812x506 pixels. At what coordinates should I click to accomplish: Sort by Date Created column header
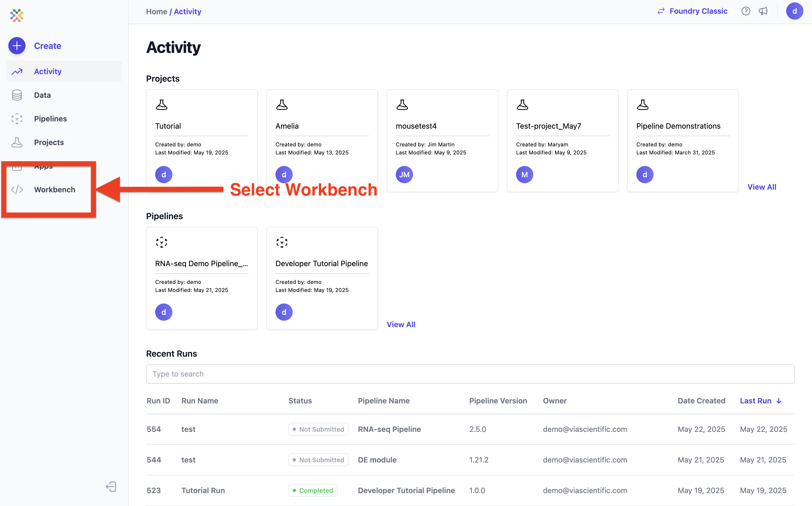[x=701, y=401]
